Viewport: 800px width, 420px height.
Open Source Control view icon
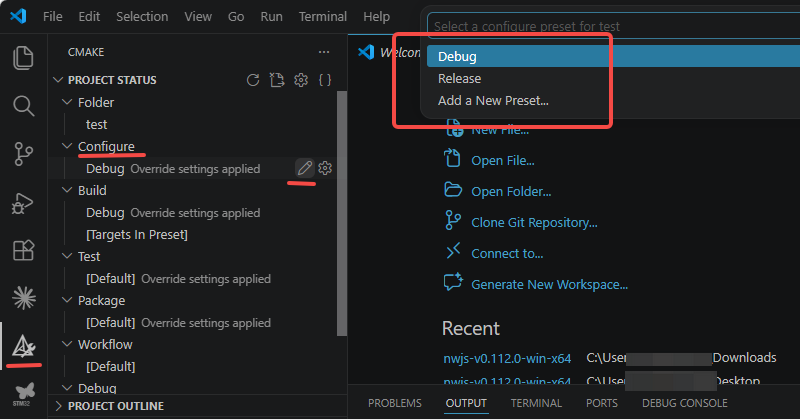pos(23,154)
